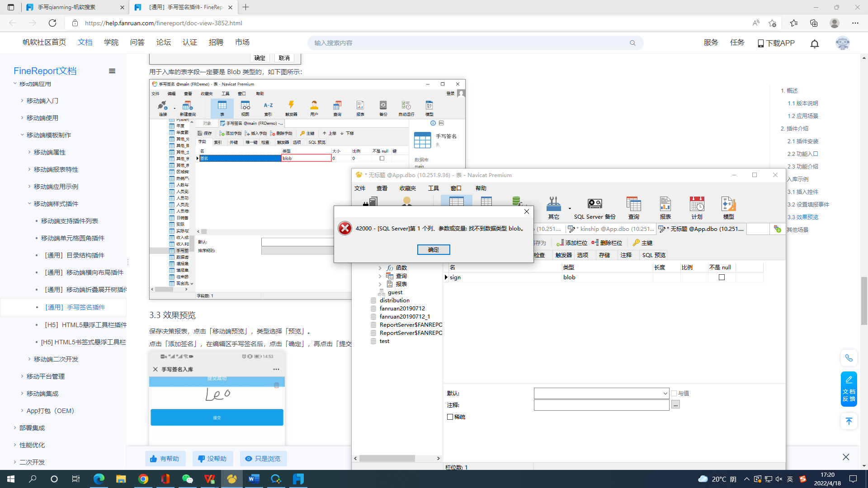The width and height of the screenshot is (868, 488).
Task: Toggle the 与值 checkbox
Action: point(674,393)
